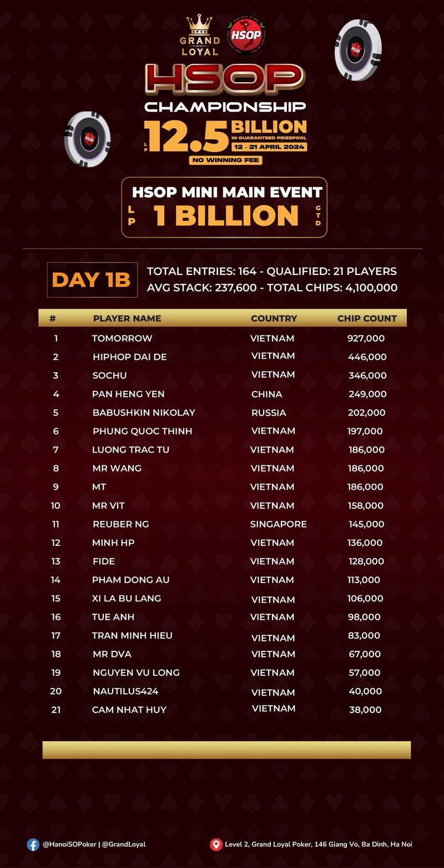Open the Grand Loyal Poker address link
This screenshot has height=868, width=444.
click(318, 844)
